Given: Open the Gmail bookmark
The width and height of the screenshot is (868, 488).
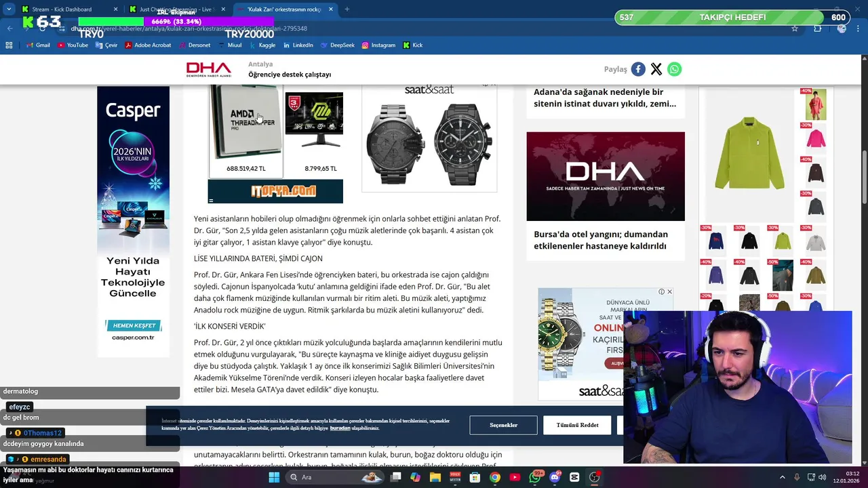Looking at the screenshot, I should click(38, 45).
